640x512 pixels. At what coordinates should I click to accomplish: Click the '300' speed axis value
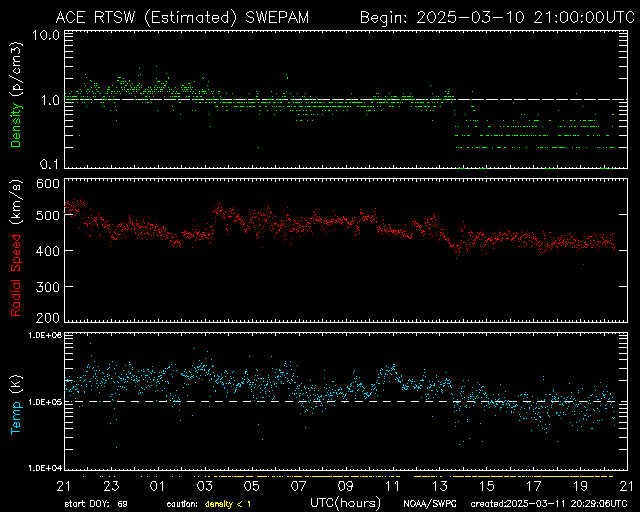[48, 287]
